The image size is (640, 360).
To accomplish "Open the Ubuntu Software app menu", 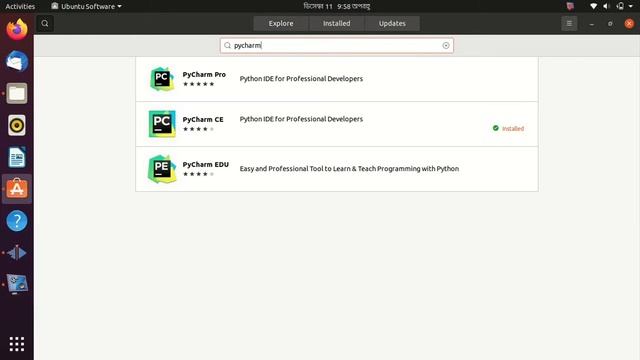I will point(87,6).
